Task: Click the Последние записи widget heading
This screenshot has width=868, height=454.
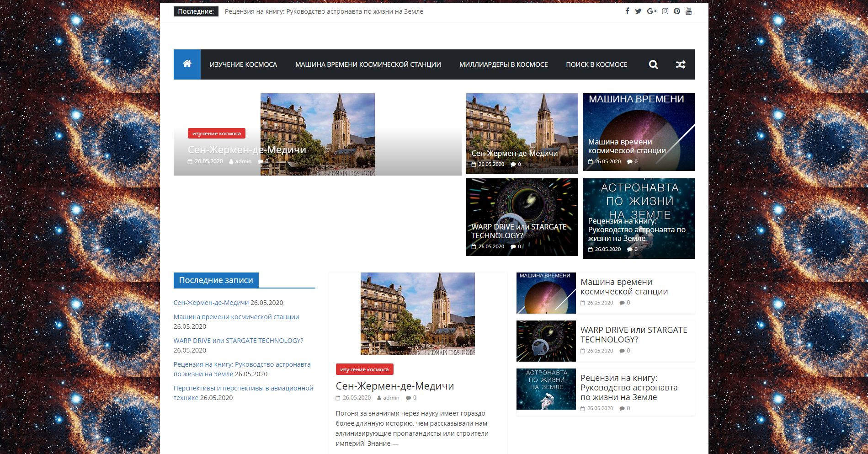Action: (216, 280)
